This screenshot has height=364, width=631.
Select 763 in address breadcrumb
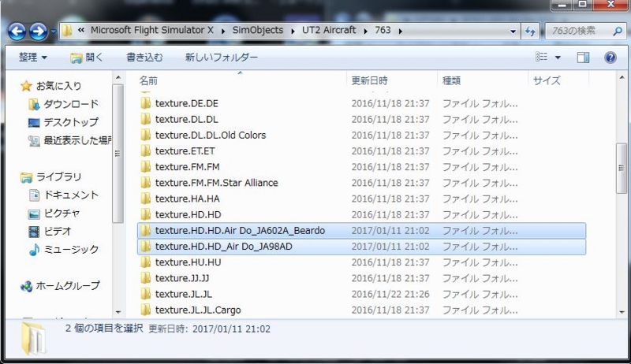[383, 30]
